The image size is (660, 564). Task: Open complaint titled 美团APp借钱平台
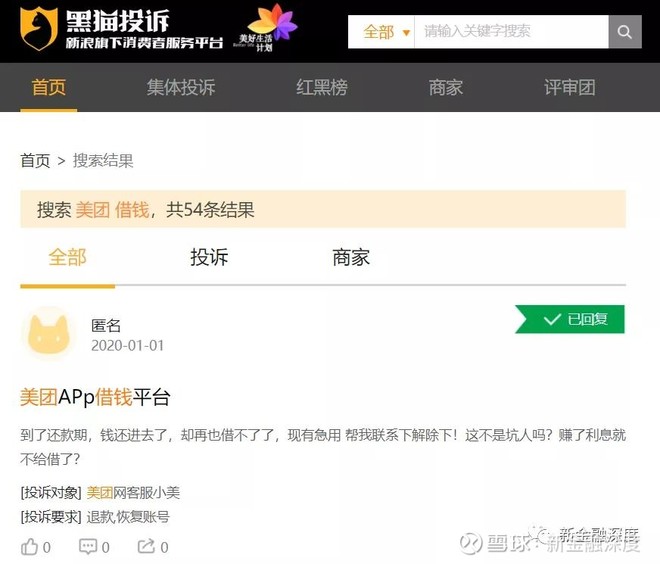95,397
